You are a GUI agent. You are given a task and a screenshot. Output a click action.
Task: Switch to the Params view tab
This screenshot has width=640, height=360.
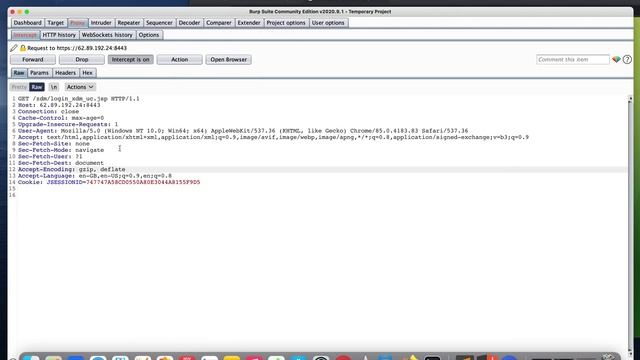[39, 73]
